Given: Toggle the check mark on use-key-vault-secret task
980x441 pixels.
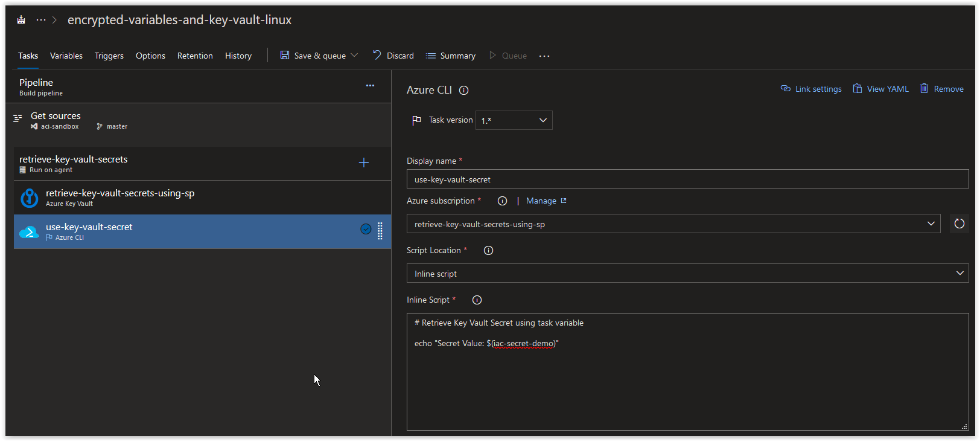Looking at the screenshot, I should (x=366, y=228).
